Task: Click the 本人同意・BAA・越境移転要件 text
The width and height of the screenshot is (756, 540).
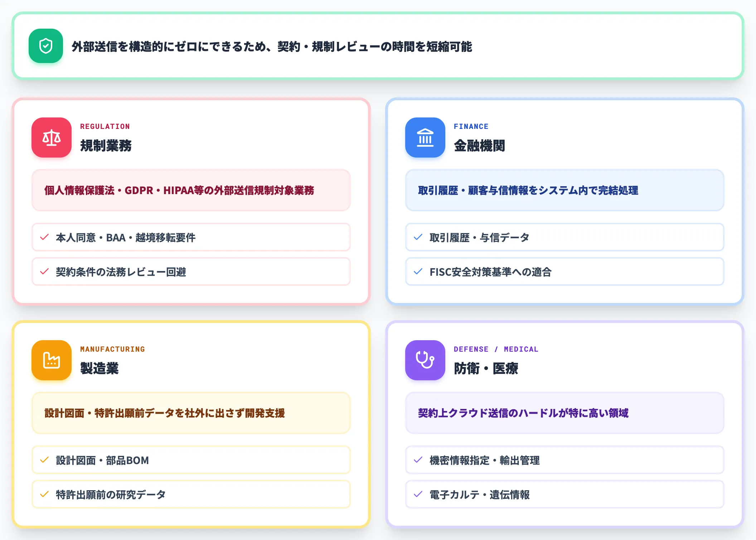Action: (126, 237)
